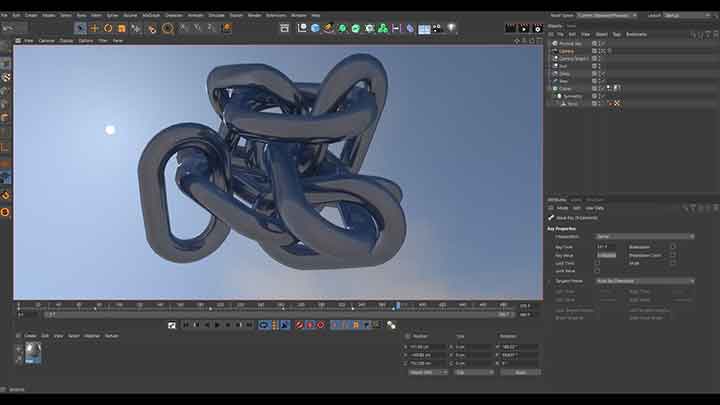Open the File menu
Image resolution: width=720 pixels, height=405 pixels.
click(4, 15)
